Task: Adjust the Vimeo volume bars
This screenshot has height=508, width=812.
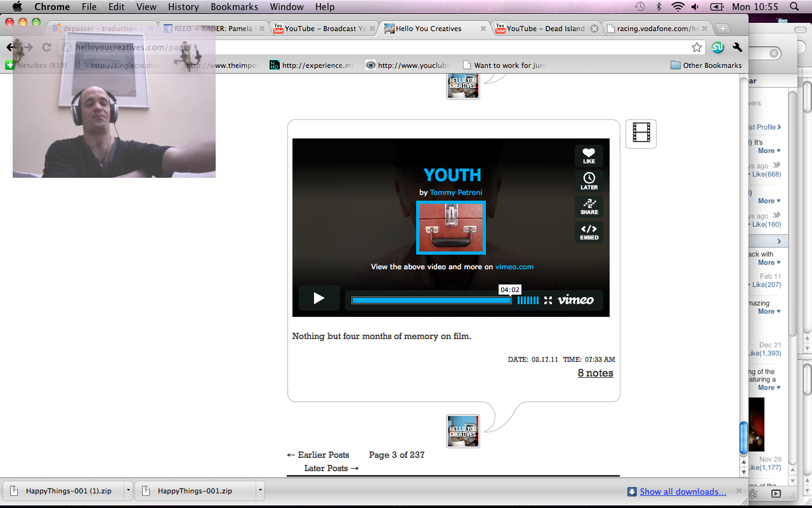Action: pos(528,300)
